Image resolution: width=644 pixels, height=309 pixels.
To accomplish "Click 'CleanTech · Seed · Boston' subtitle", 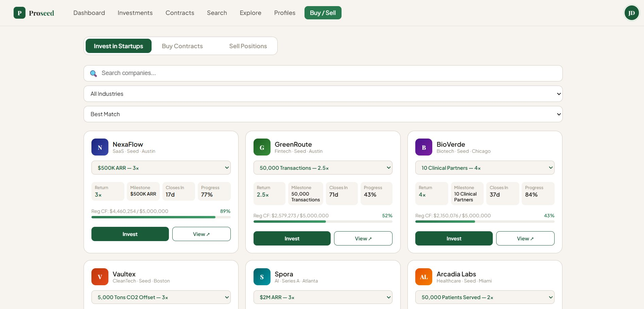I will [x=141, y=281].
